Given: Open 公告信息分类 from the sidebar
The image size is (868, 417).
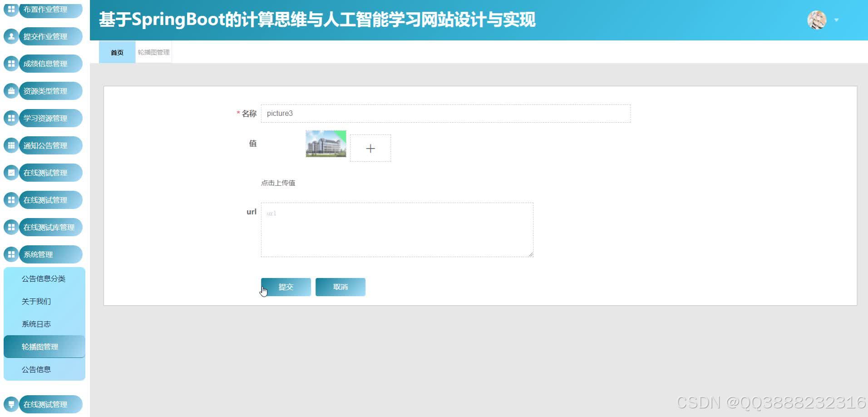Looking at the screenshot, I should (x=44, y=278).
